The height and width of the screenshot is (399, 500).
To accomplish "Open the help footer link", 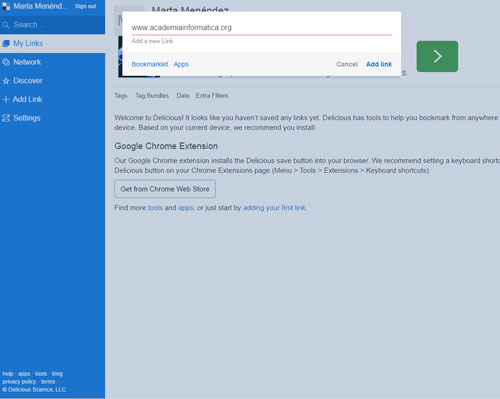I will click(8, 374).
